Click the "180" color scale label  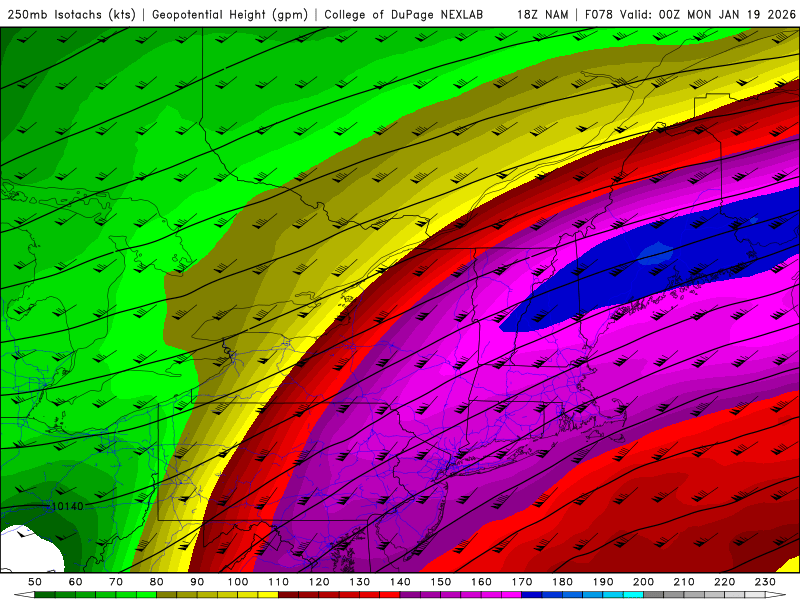562,582
